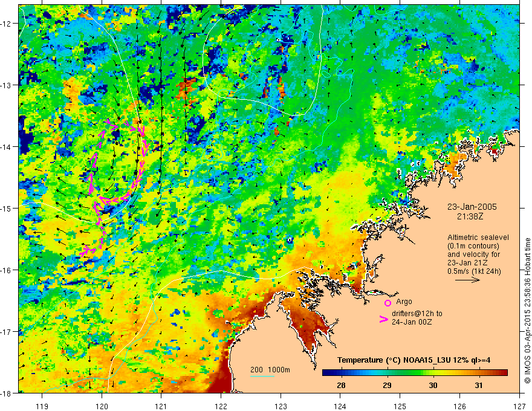Click the '23-Jan-2005' date text
This screenshot has width=532, height=411.
pos(472,207)
